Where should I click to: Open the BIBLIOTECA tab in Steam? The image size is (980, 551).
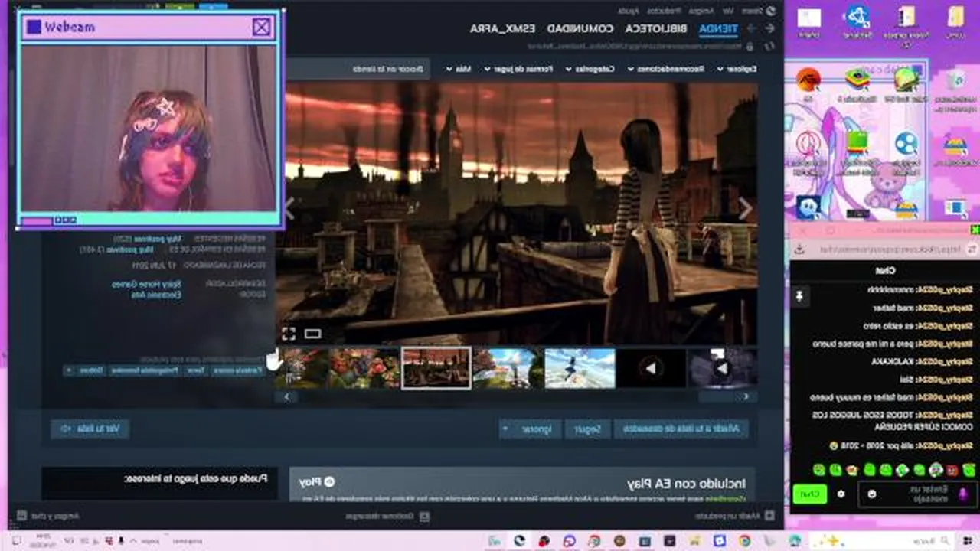click(655, 28)
